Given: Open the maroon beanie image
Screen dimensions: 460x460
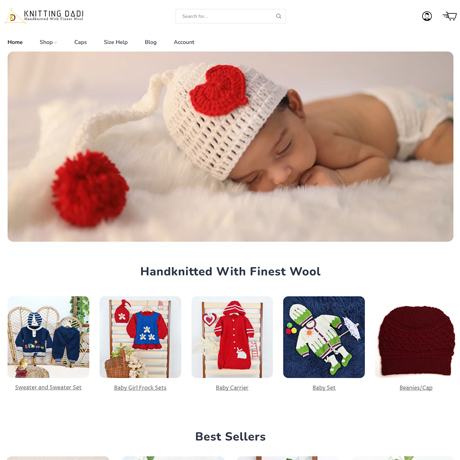Looking at the screenshot, I should click(x=416, y=337).
